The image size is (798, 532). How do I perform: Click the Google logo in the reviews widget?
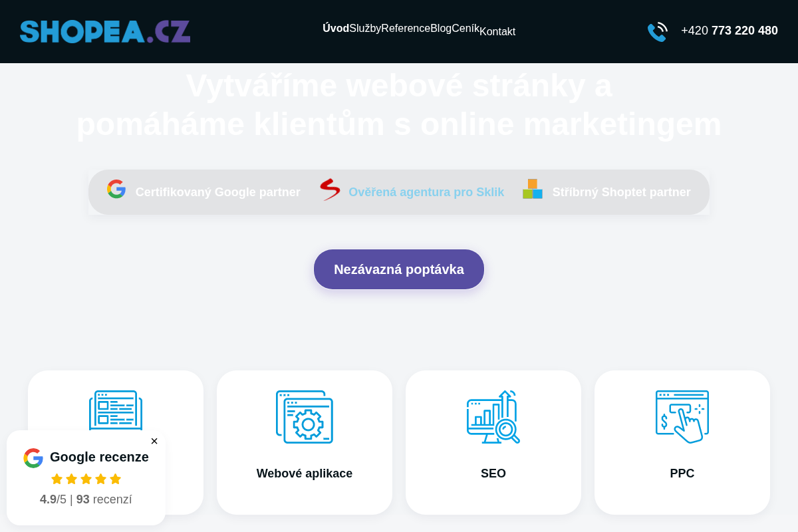pyautogui.click(x=33, y=458)
